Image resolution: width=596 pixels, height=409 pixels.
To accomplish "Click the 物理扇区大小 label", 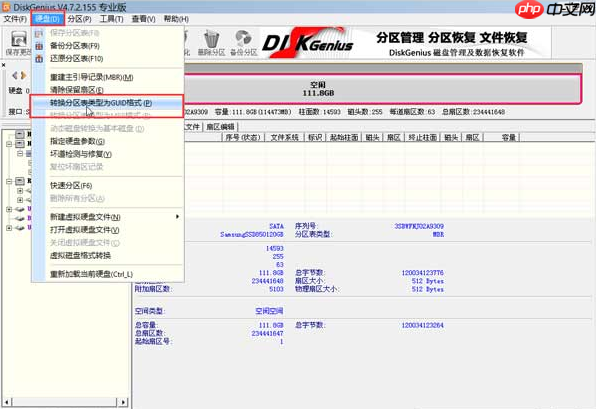I will coord(316,289).
